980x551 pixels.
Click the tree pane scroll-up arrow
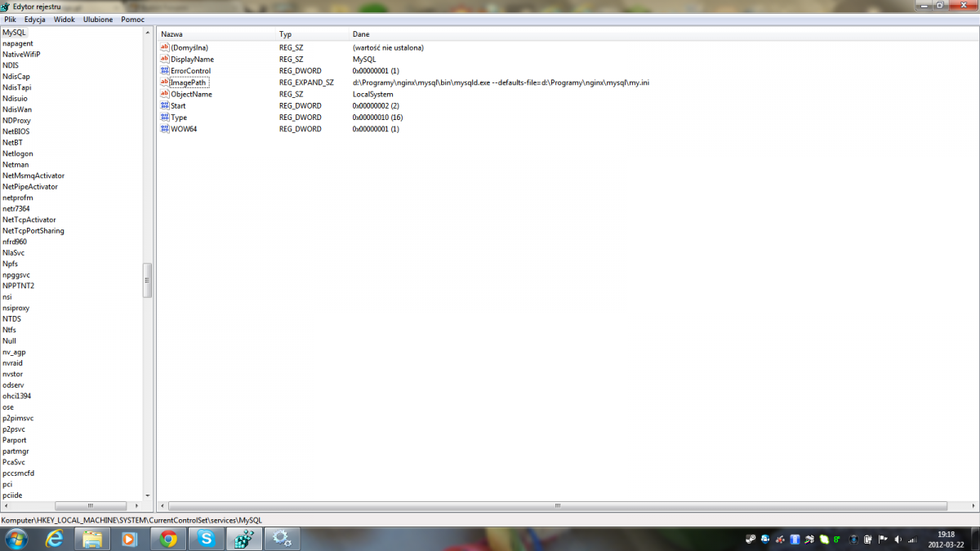tap(148, 33)
